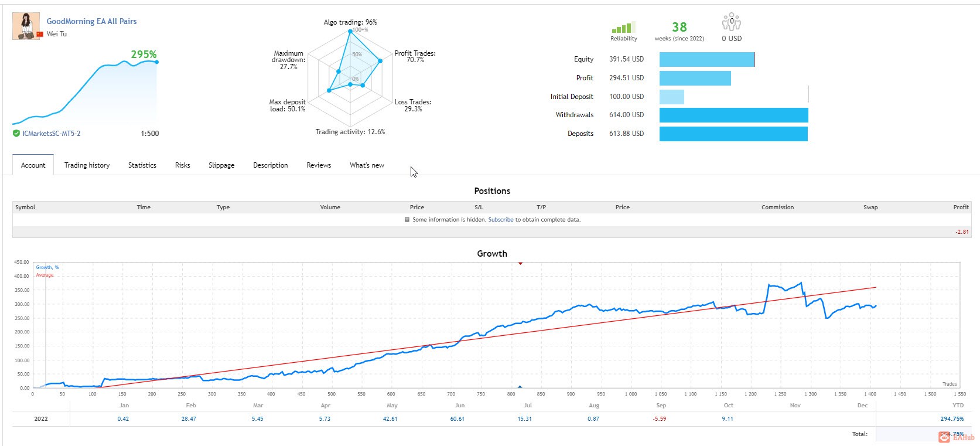The height and width of the screenshot is (446, 980).
Task: Click the Subscribe link in hidden-info notice
Action: click(x=501, y=220)
